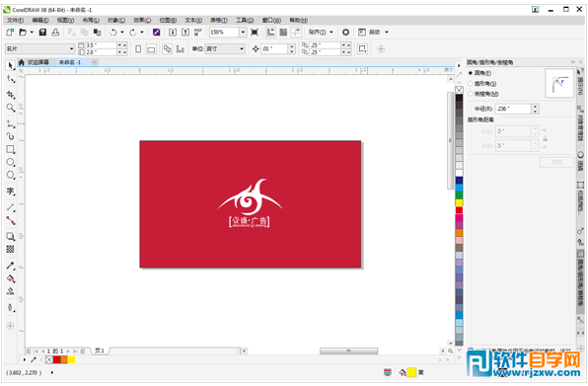Switch to the 欢迎屏幕 tab

click(x=37, y=62)
